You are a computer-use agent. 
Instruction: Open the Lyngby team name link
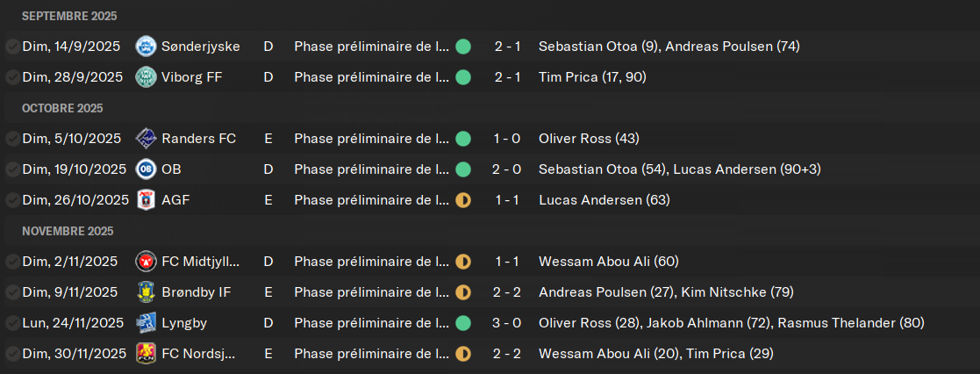(x=183, y=323)
